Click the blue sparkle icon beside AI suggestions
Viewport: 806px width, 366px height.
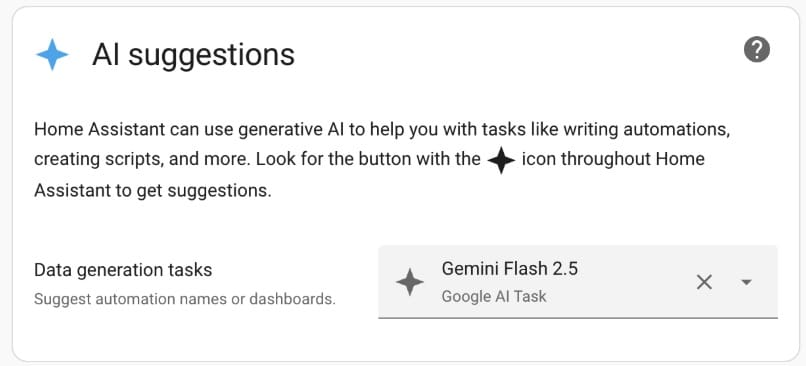click(52, 54)
